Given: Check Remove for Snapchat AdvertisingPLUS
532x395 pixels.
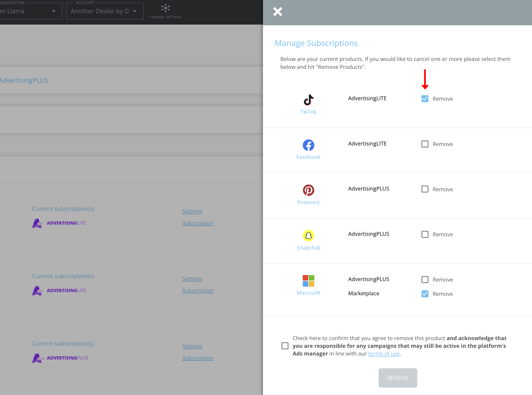Looking at the screenshot, I should pos(425,234).
